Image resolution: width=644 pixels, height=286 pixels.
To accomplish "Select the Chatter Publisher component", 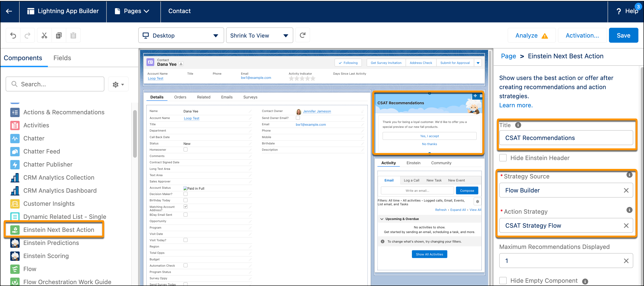I will pos(42,164).
